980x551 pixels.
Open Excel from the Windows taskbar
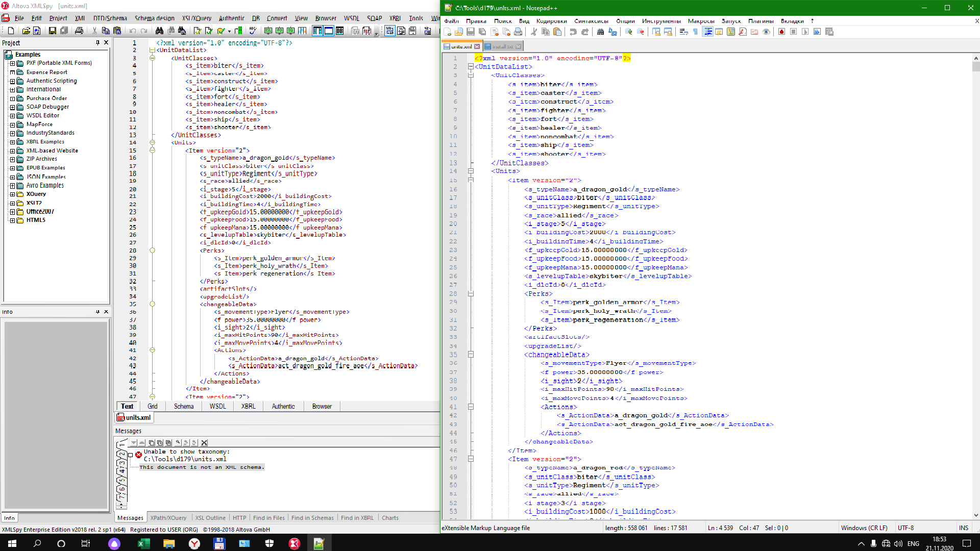(x=143, y=543)
